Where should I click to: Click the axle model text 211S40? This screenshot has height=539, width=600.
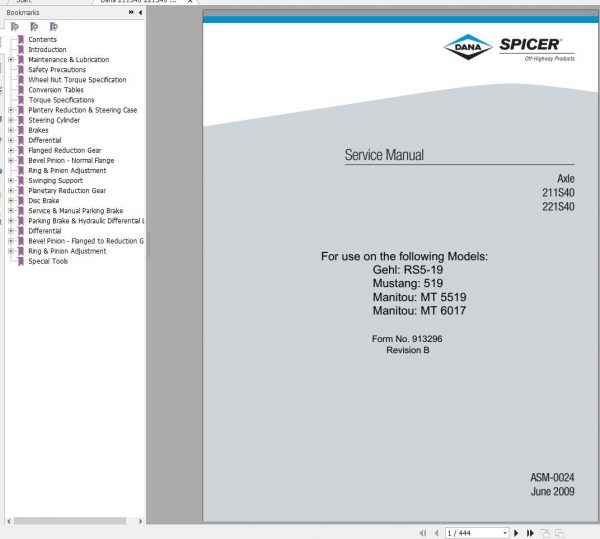coord(558,193)
